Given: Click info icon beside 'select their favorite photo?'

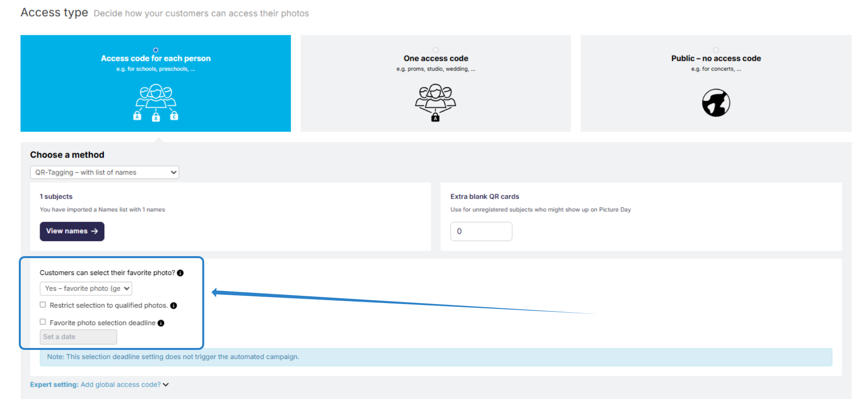Looking at the screenshot, I should click(x=180, y=273).
